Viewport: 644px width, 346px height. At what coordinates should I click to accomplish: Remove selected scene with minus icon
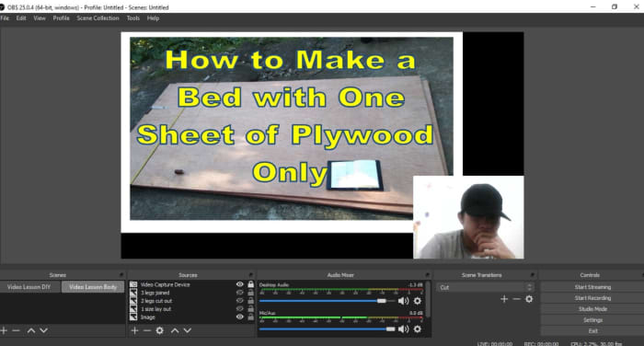[x=16, y=330]
